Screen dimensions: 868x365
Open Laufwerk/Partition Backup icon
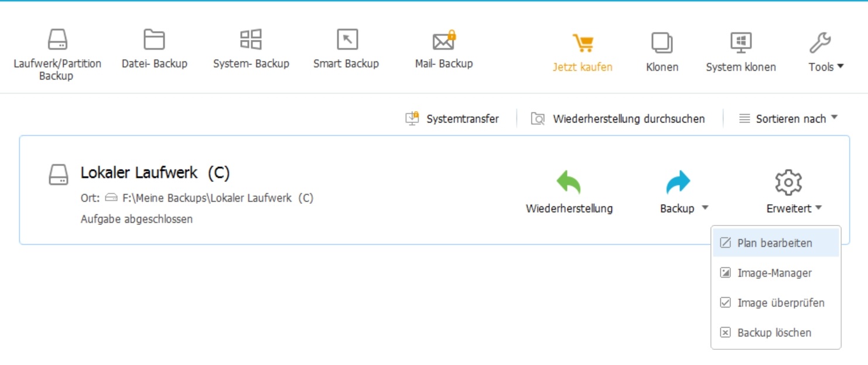57,40
